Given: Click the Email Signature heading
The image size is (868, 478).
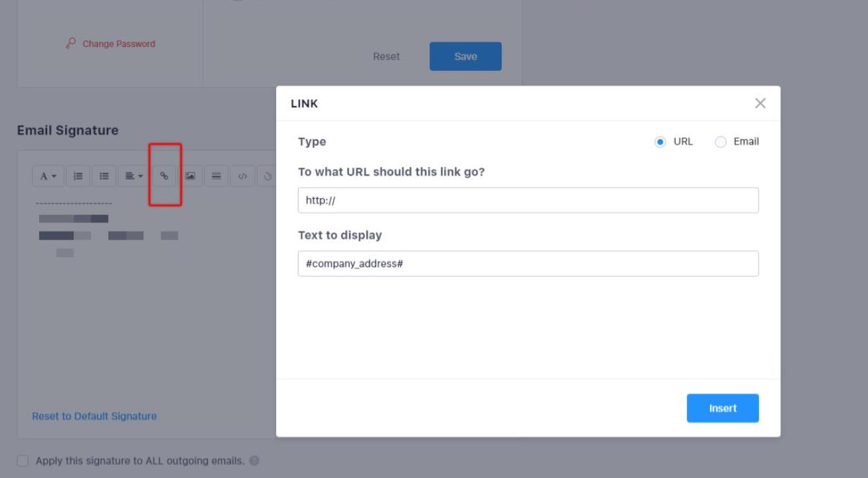Looking at the screenshot, I should click(68, 131).
